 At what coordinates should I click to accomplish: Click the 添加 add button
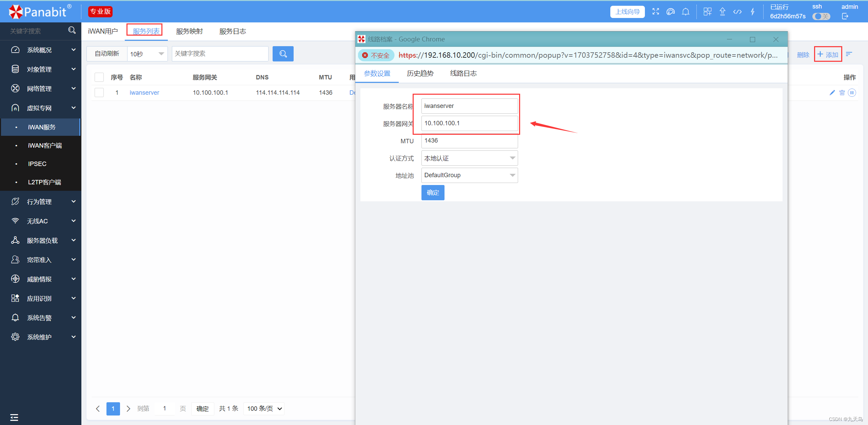[x=828, y=54]
